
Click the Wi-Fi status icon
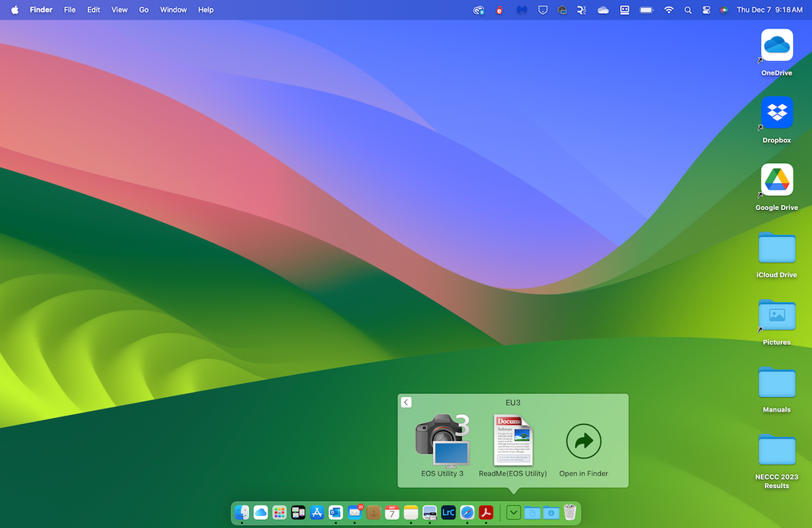[669, 10]
